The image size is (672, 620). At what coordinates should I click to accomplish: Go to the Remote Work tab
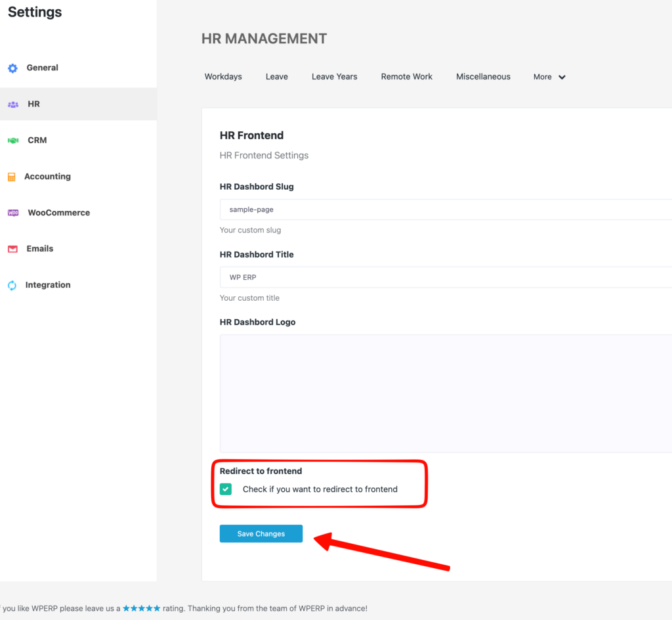(x=406, y=77)
